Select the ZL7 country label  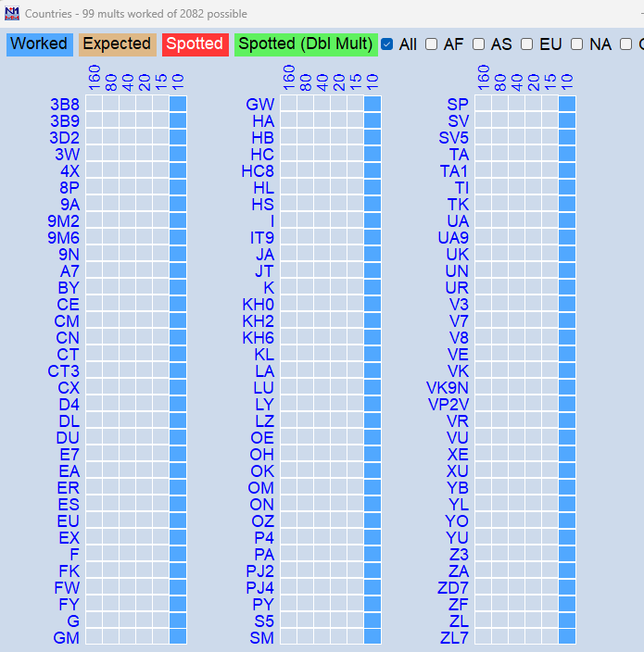[454, 638]
